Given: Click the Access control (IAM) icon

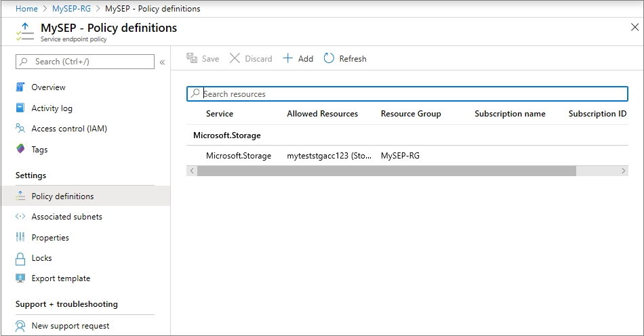Looking at the screenshot, I should [x=20, y=129].
